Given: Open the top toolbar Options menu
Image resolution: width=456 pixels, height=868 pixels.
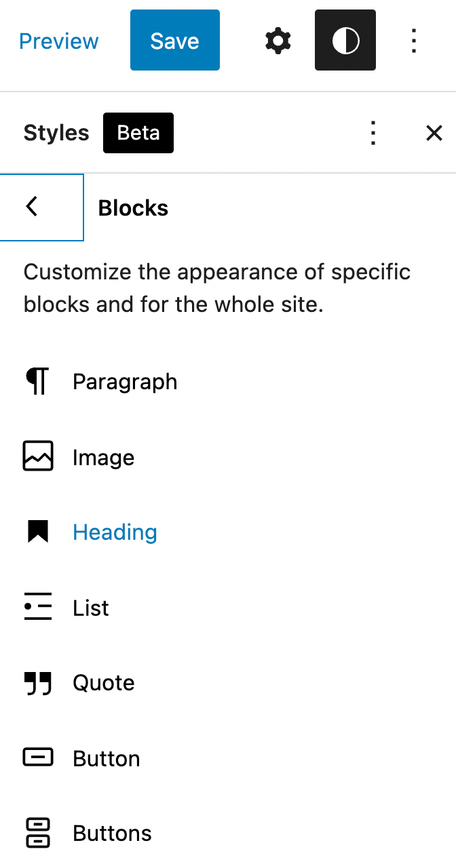Looking at the screenshot, I should tap(414, 41).
